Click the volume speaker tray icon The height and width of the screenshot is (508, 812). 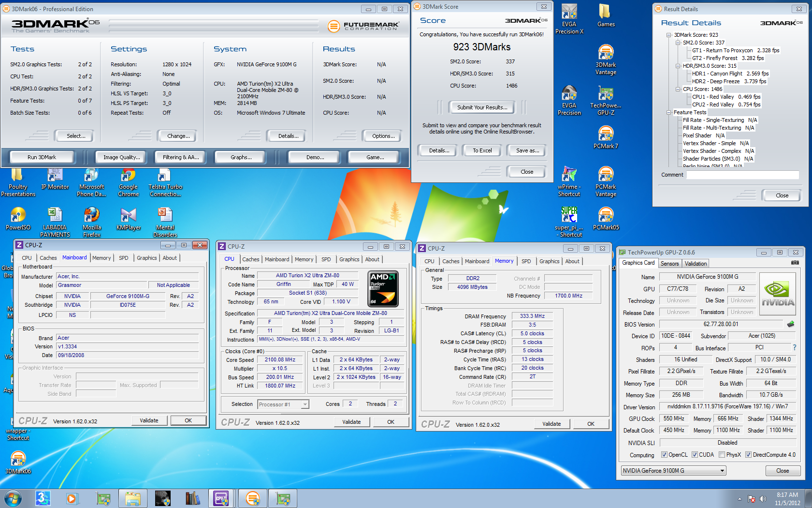coord(763,499)
